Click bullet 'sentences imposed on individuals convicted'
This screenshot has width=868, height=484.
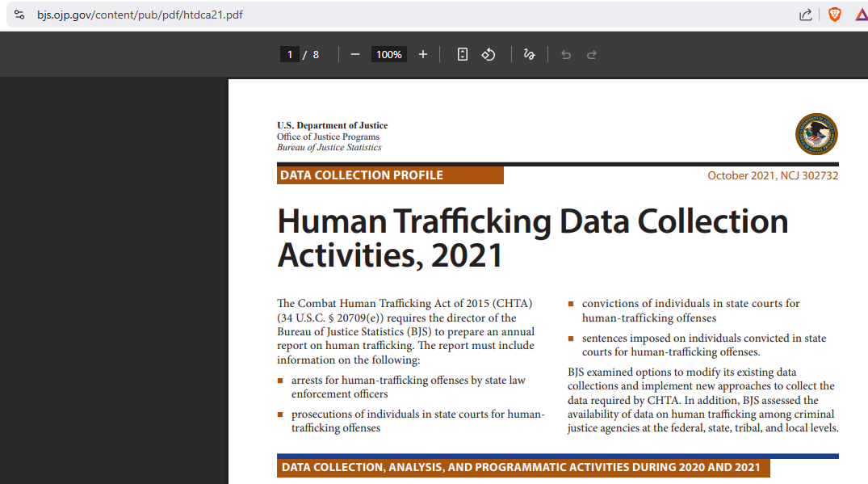(703, 345)
